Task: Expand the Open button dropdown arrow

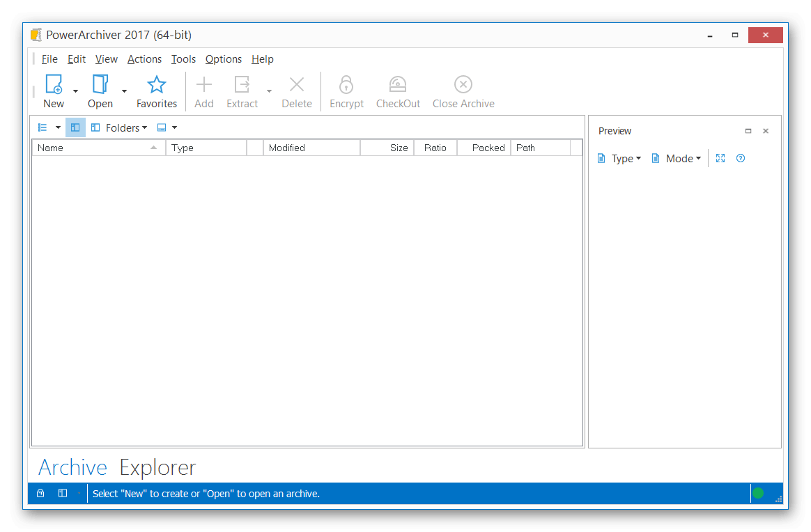Action: tap(124, 91)
